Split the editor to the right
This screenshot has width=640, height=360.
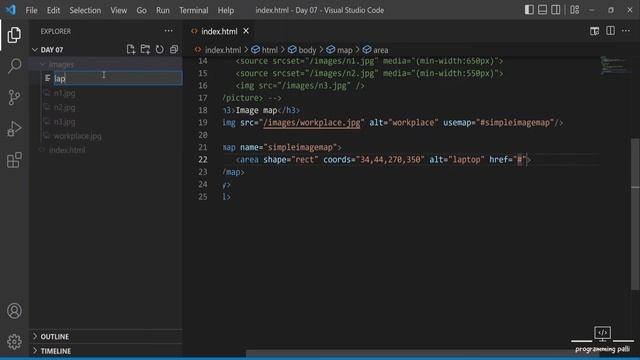[x=610, y=31]
